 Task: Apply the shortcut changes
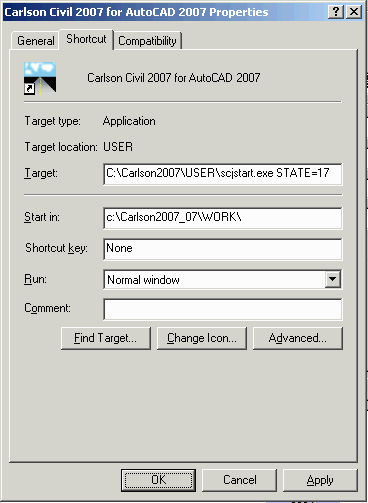[320, 480]
